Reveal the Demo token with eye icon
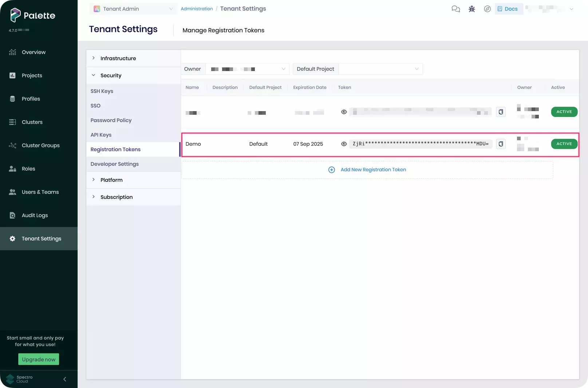588x388 pixels. pos(344,144)
